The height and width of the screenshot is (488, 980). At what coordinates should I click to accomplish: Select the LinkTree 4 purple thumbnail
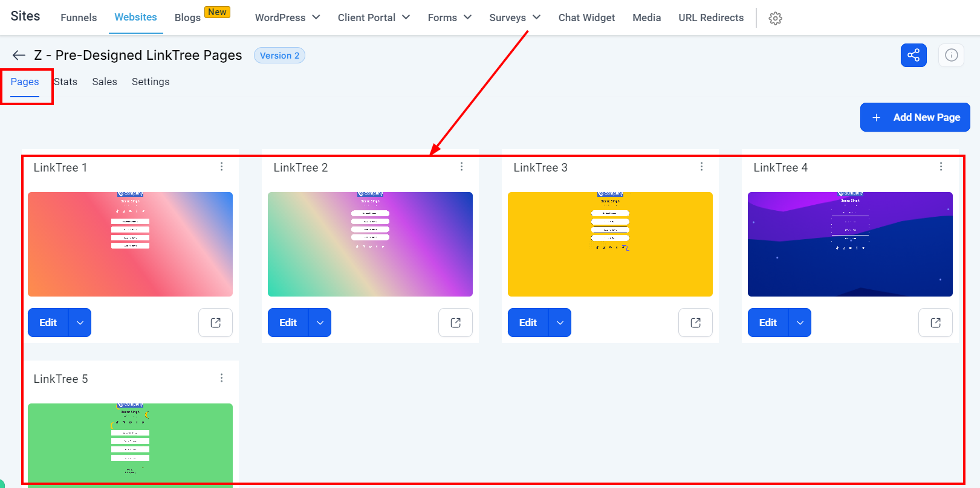point(850,244)
